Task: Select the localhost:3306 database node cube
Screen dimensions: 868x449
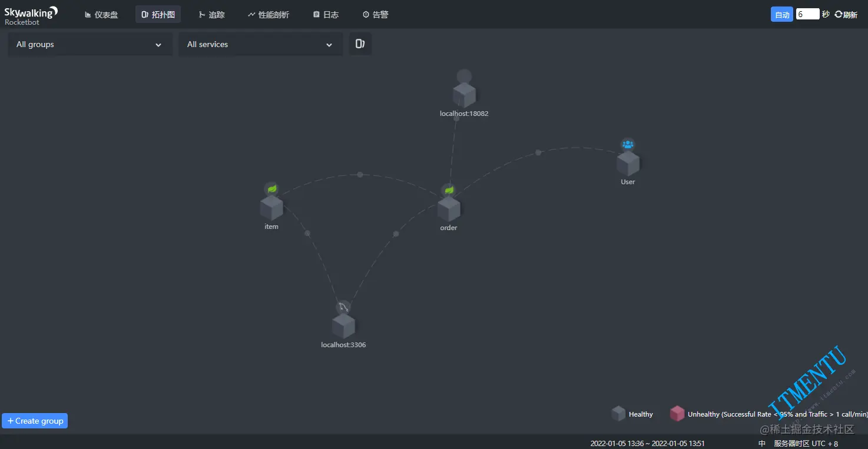Action: 343,326
